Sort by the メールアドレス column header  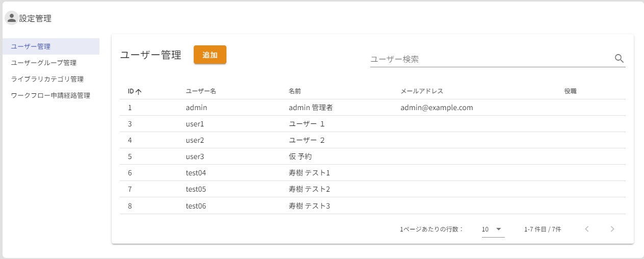[422, 91]
